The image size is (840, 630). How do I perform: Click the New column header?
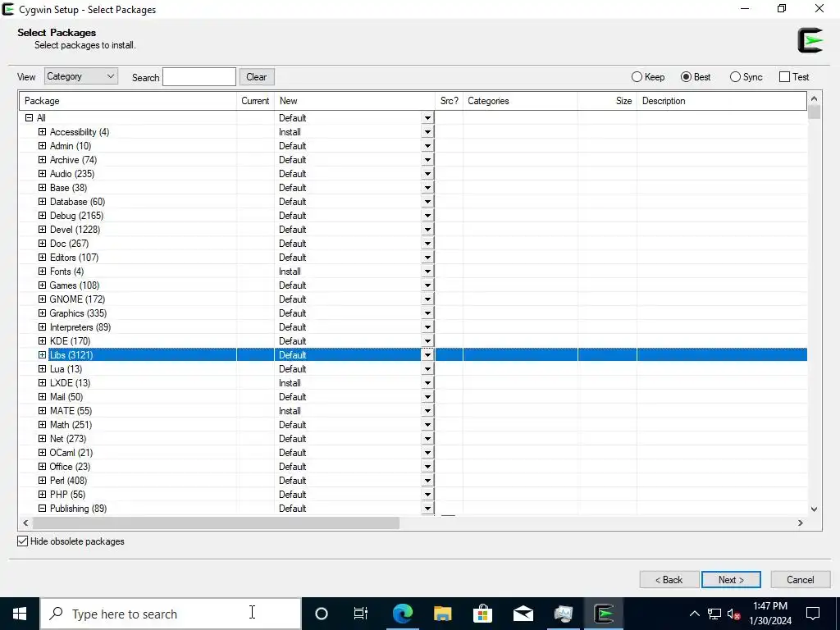click(354, 101)
